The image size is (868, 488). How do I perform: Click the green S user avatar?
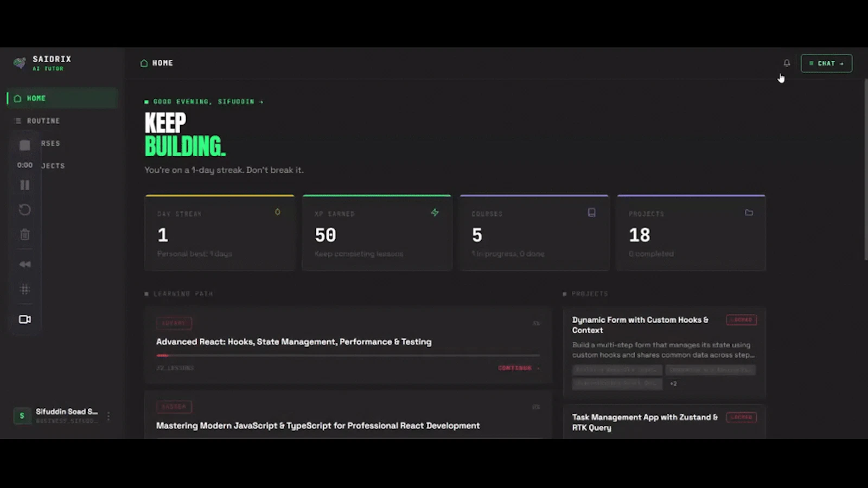[22, 416]
